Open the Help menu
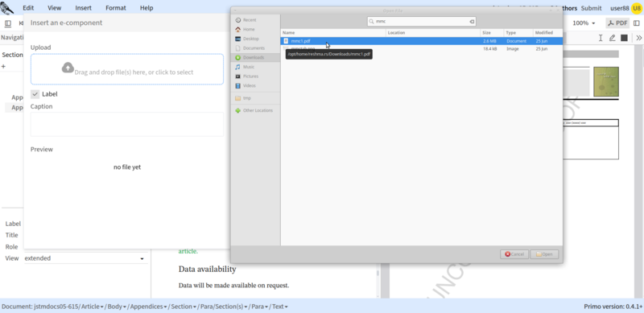The image size is (644, 313). click(x=147, y=8)
